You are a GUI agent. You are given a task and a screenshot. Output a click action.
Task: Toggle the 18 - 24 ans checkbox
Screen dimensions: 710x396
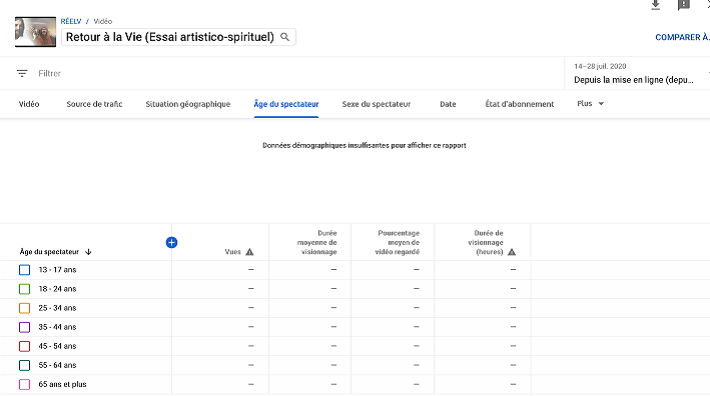coord(24,289)
